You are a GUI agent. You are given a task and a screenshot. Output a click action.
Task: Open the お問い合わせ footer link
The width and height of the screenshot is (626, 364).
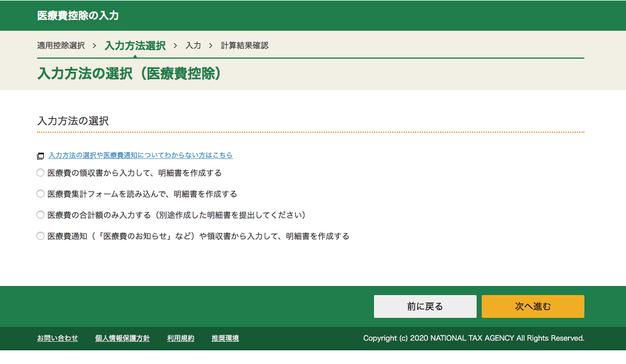pyautogui.click(x=58, y=338)
